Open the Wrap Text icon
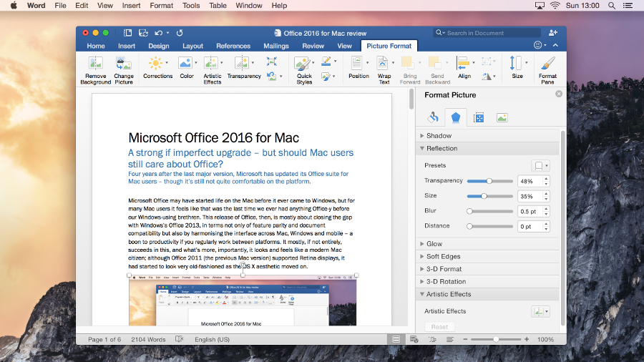 [383, 64]
